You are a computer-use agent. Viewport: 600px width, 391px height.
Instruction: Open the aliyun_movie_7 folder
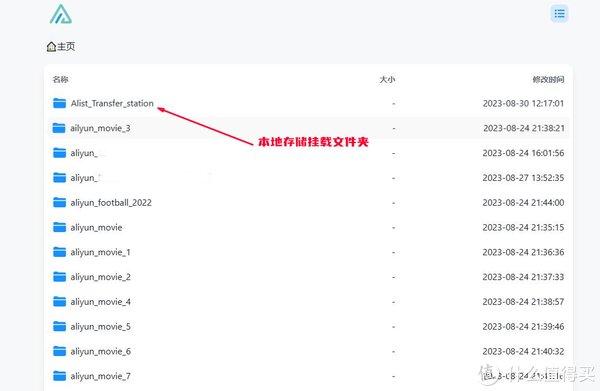tap(101, 376)
